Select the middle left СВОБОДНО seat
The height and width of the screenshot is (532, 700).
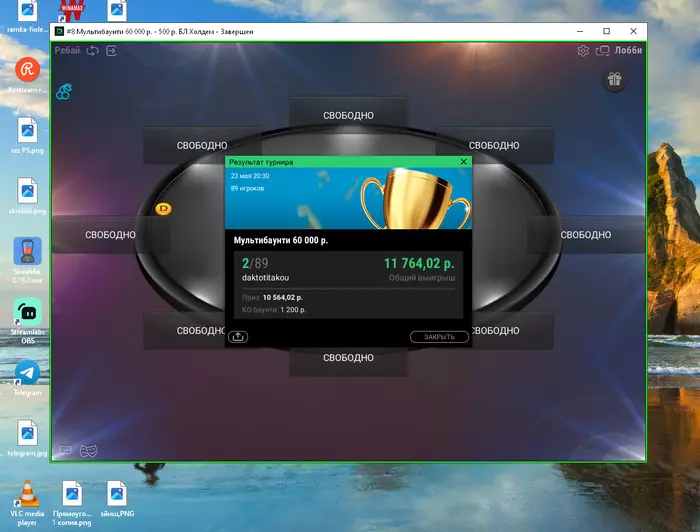tap(110, 235)
